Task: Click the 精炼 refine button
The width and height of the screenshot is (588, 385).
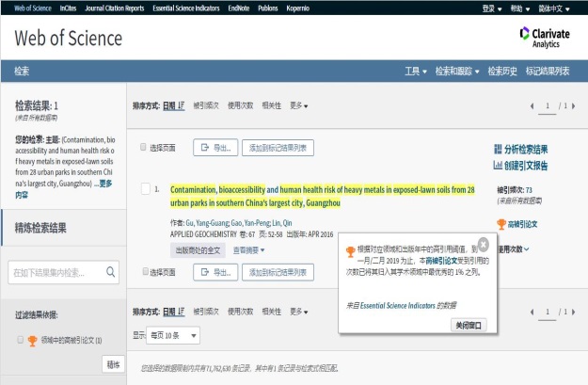Action: point(113,364)
